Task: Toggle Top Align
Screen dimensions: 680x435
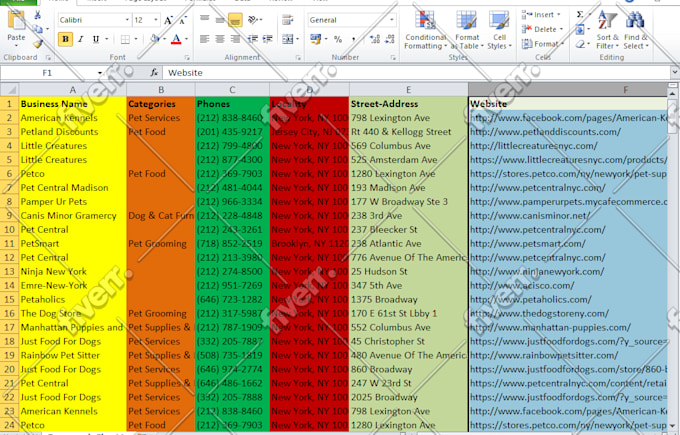Action: coord(204,20)
